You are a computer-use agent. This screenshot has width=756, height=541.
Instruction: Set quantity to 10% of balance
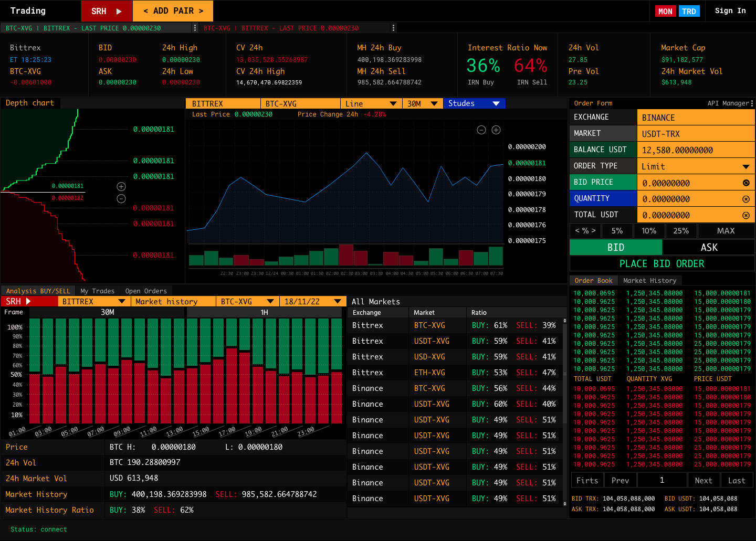point(649,231)
